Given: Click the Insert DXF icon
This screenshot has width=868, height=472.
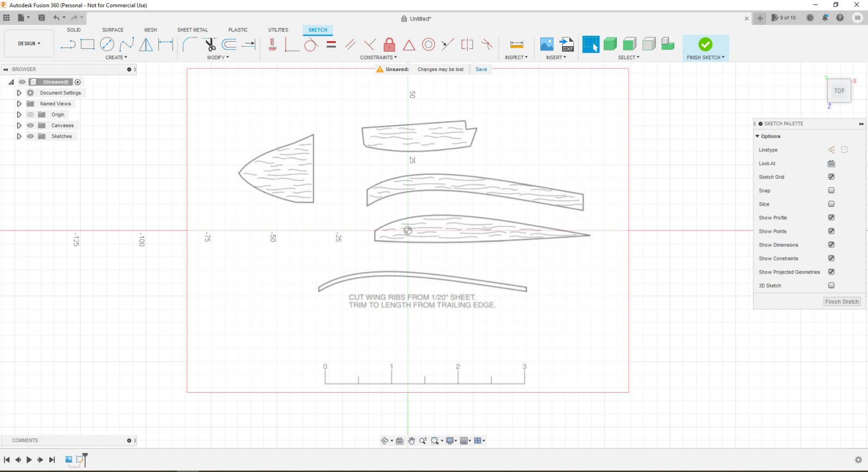Looking at the screenshot, I should pyautogui.click(x=567, y=44).
